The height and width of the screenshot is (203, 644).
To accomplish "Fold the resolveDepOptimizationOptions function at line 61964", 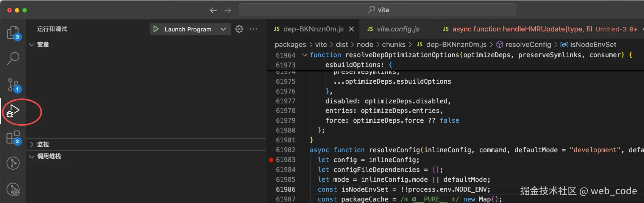I will (304, 55).
